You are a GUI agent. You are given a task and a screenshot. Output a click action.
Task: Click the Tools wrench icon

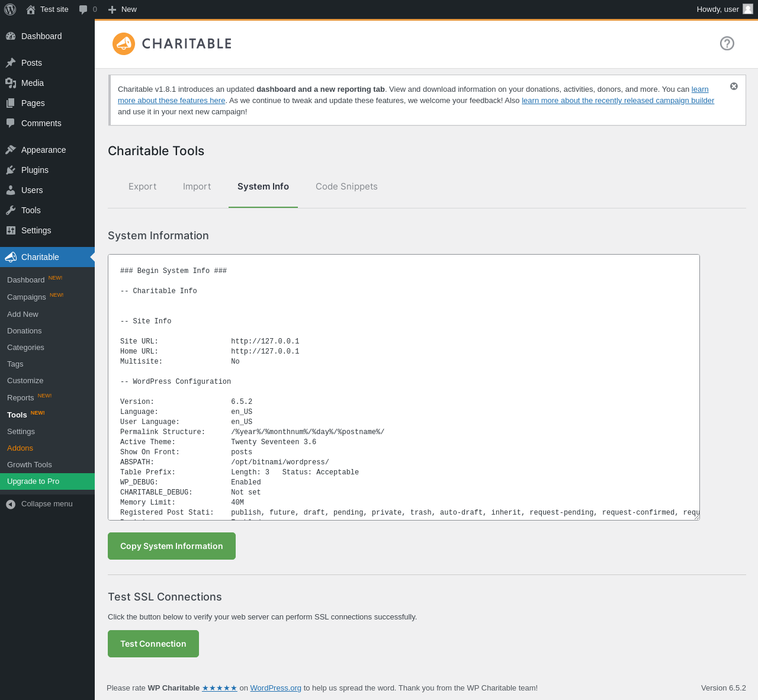coord(11,210)
